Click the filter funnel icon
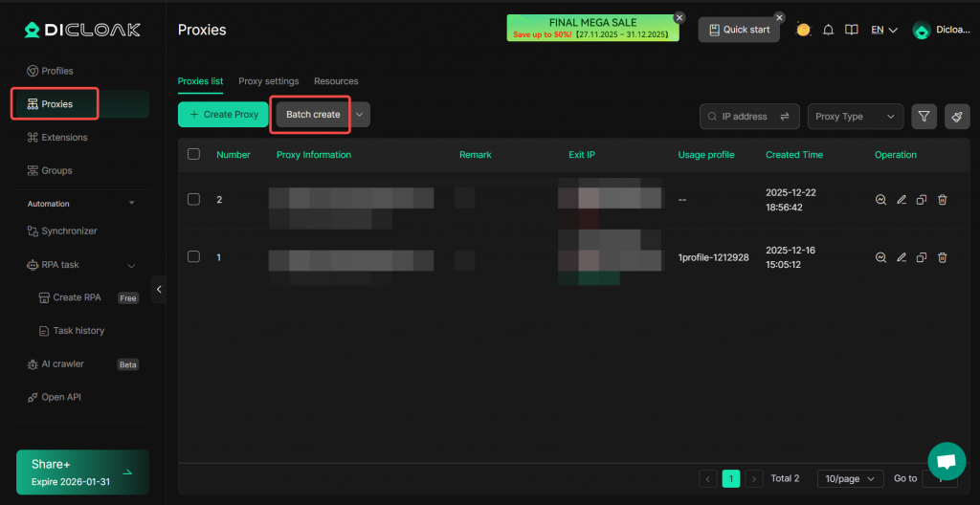 (924, 117)
